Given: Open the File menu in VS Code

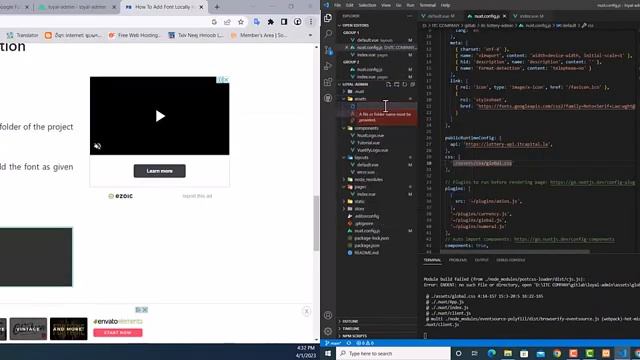Looking at the screenshot, I should pyautogui.click(x=338, y=5).
